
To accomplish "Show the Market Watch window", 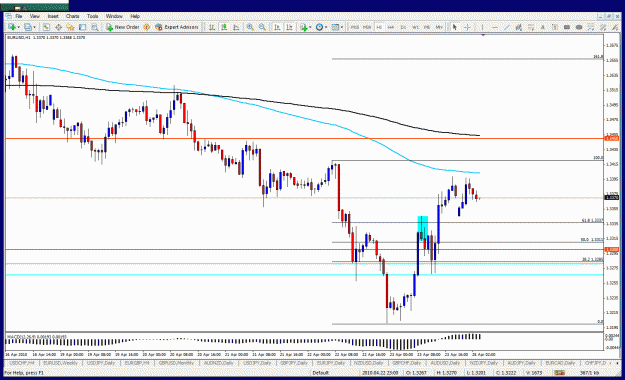I will point(46,27).
